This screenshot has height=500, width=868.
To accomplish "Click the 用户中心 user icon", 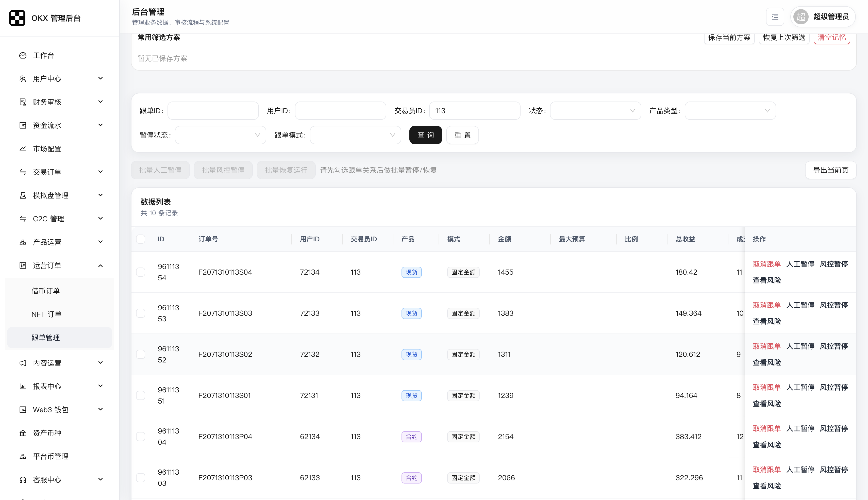I will click(23, 79).
